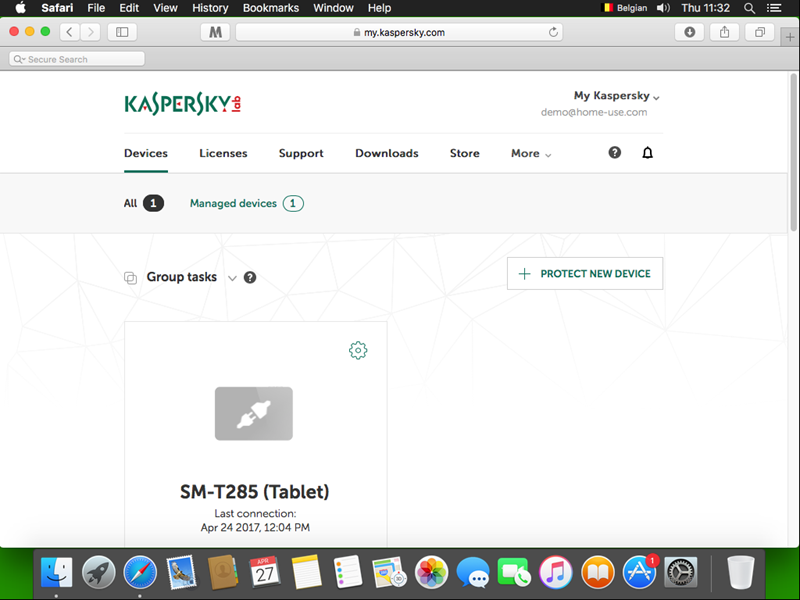
Task: Open the Bookmarks menu in menu bar
Action: point(270,8)
